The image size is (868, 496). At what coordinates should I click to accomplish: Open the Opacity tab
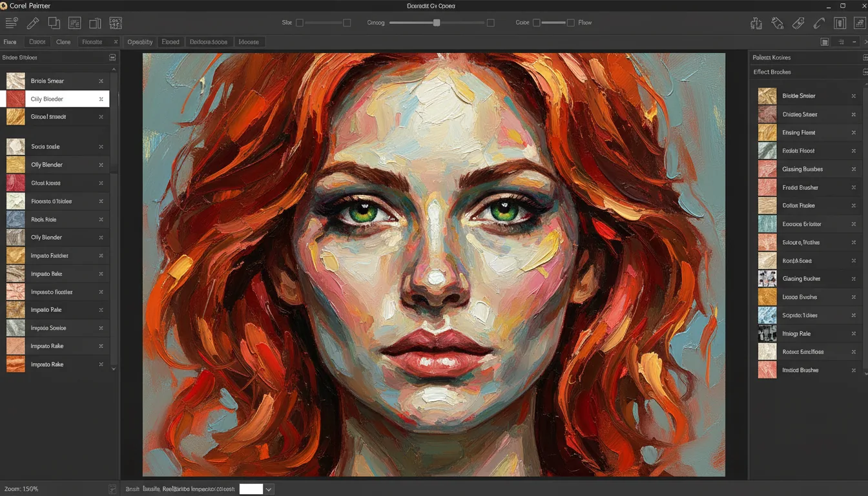139,41
